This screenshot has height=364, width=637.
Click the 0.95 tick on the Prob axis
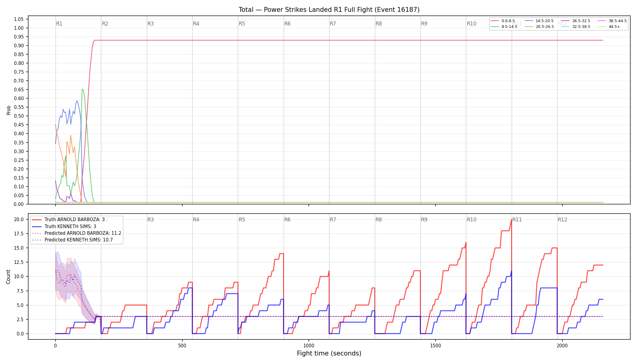19,37
